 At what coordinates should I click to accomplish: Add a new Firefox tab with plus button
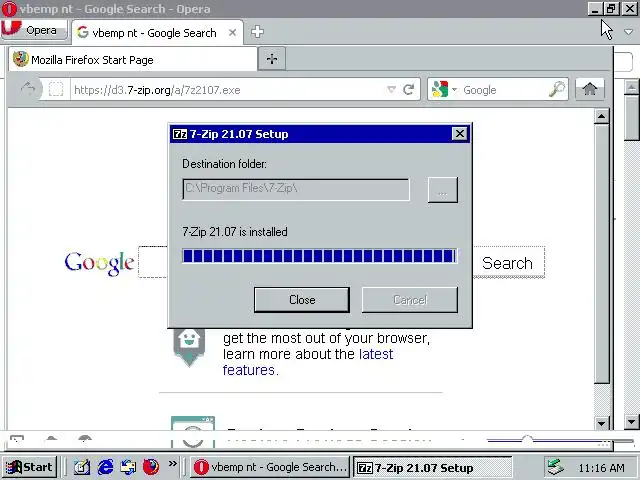pyautogui.click(x=272, y=59)
